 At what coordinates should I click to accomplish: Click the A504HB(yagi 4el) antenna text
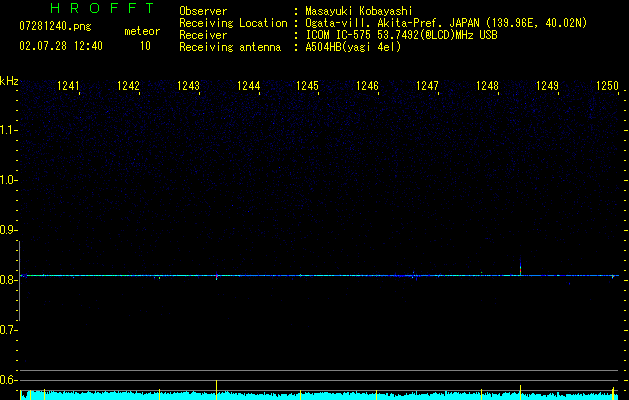click(353, 47)
